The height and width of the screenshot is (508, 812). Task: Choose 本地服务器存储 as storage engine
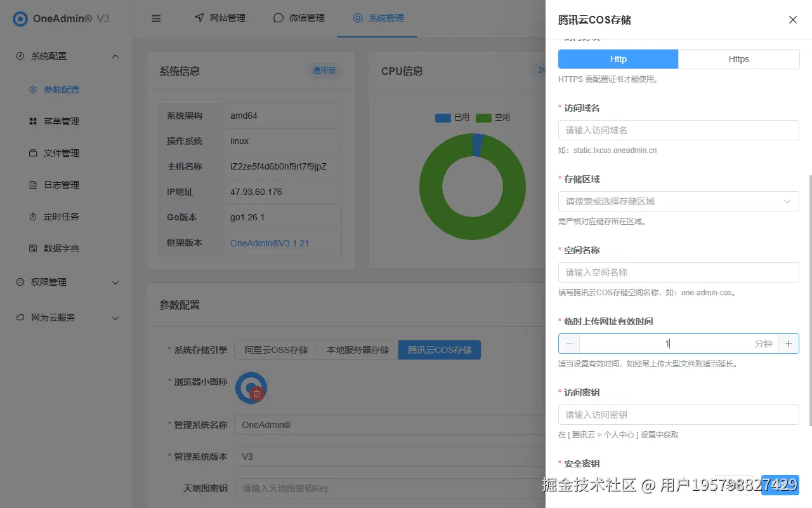[x=358, y=350]
